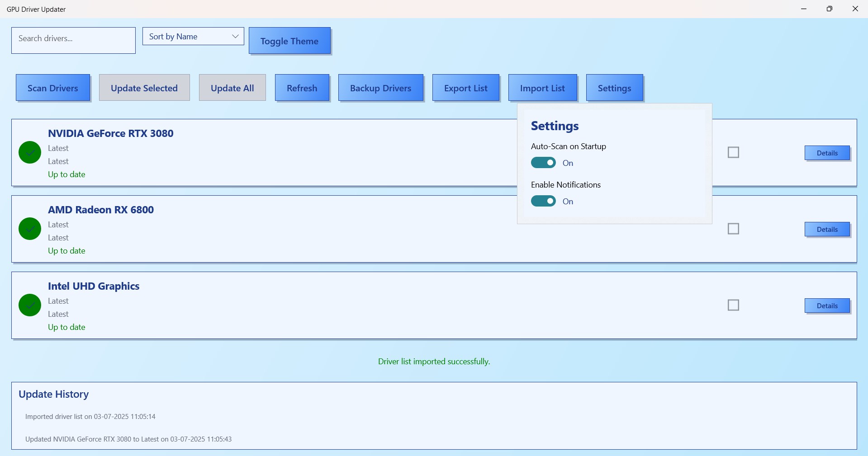Click Update All button
Viewport: 868px width, 456px height.
(x=232, y=88)
